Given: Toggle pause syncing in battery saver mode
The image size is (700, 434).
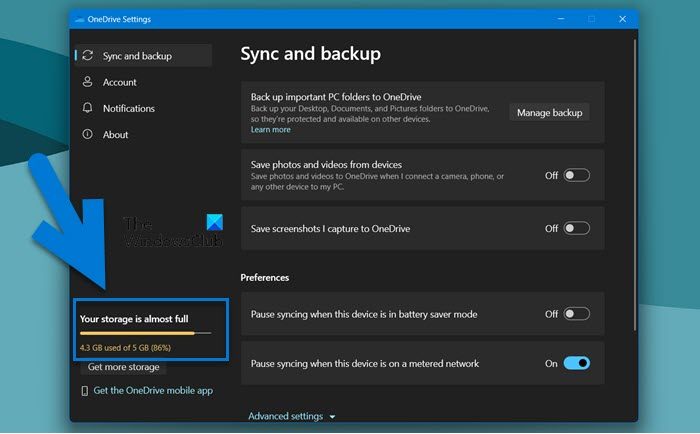Looking at the screenshot, I should [x=576, y=314].
